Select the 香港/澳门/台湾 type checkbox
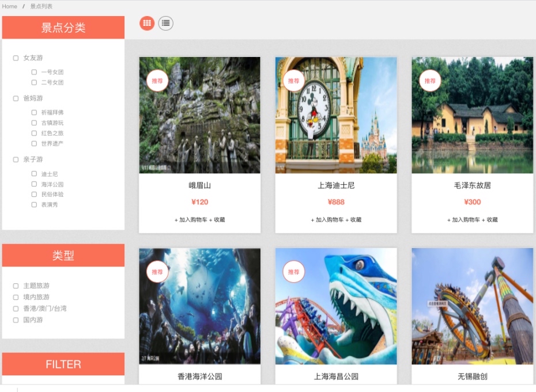Screen dimensions: 536x392 tap(16, 309)
